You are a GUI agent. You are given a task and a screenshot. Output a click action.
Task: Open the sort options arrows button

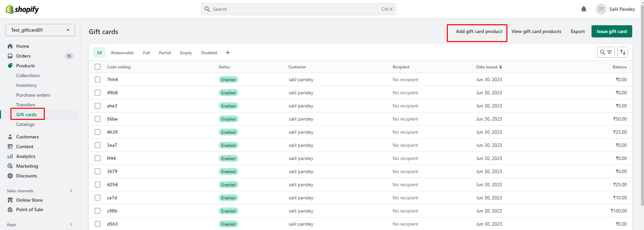(623, 52)
